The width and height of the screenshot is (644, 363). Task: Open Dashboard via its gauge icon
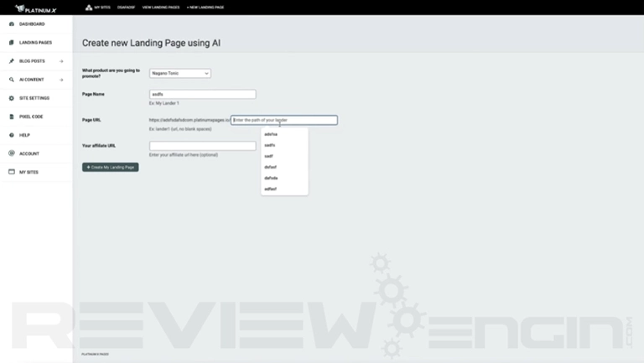tap(12, 23)
